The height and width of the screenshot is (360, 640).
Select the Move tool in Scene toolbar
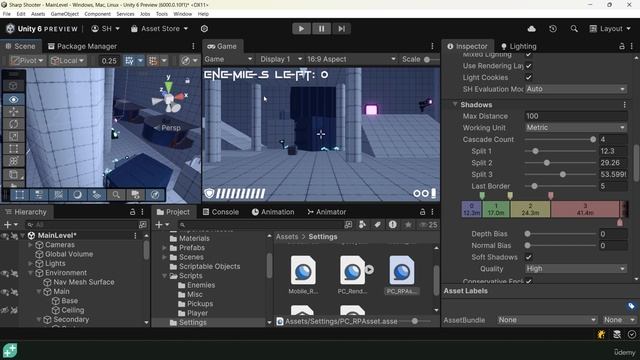13,111
